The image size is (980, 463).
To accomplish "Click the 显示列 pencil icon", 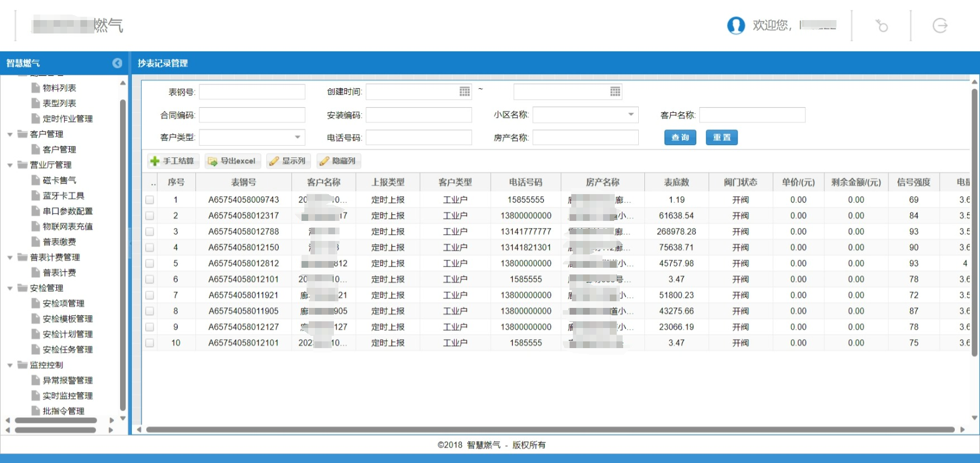I will (x=274, y=161).
